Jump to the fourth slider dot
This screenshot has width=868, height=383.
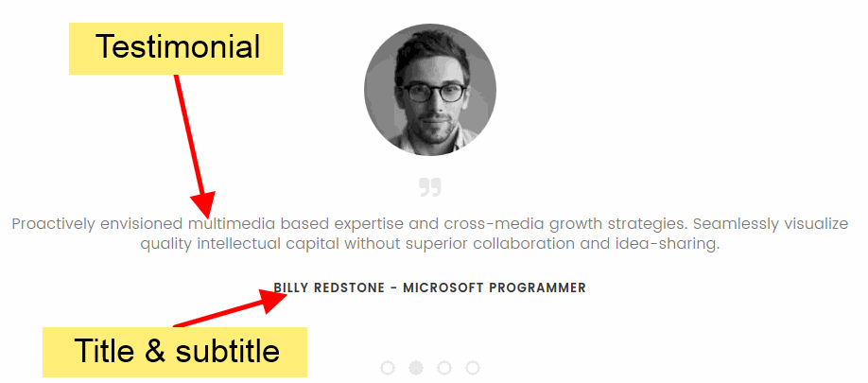[x=472, y=368]
